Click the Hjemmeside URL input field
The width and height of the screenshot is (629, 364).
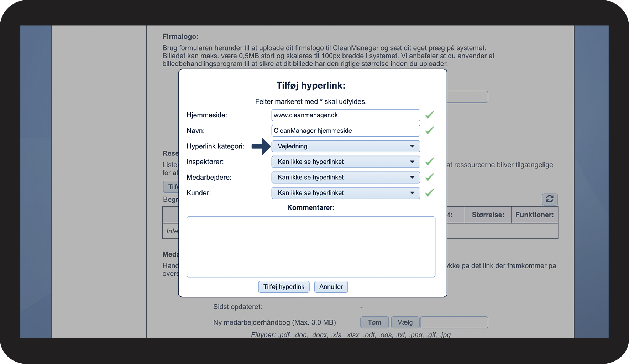pyautogui.click(x=346, y=115)
